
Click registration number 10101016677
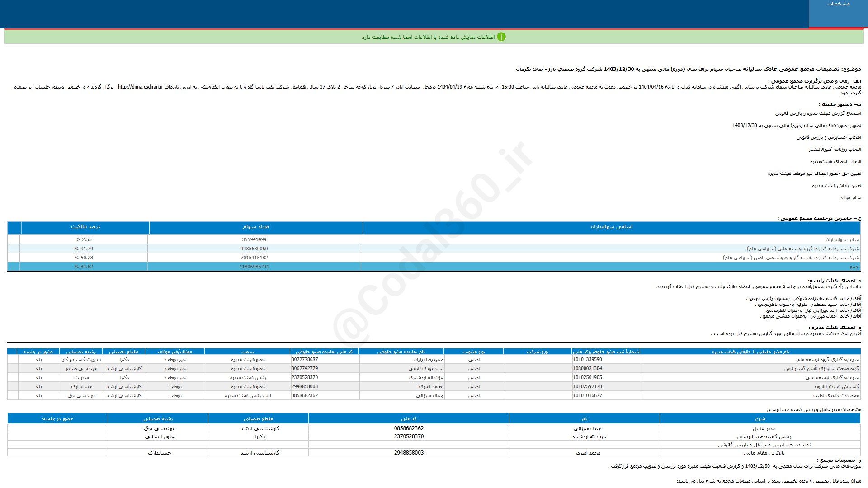pyautogui.click(x=587, y=396)
